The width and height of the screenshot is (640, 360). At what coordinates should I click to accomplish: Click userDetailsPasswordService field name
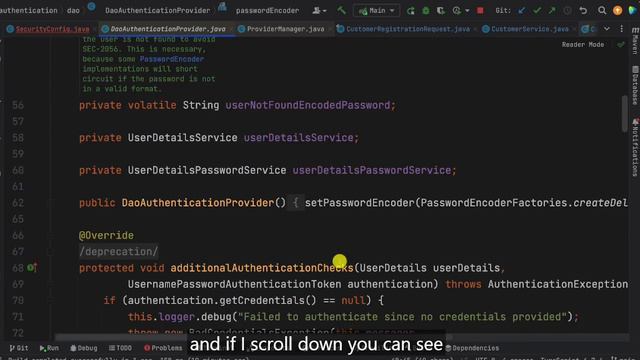[x=372, y=170]
